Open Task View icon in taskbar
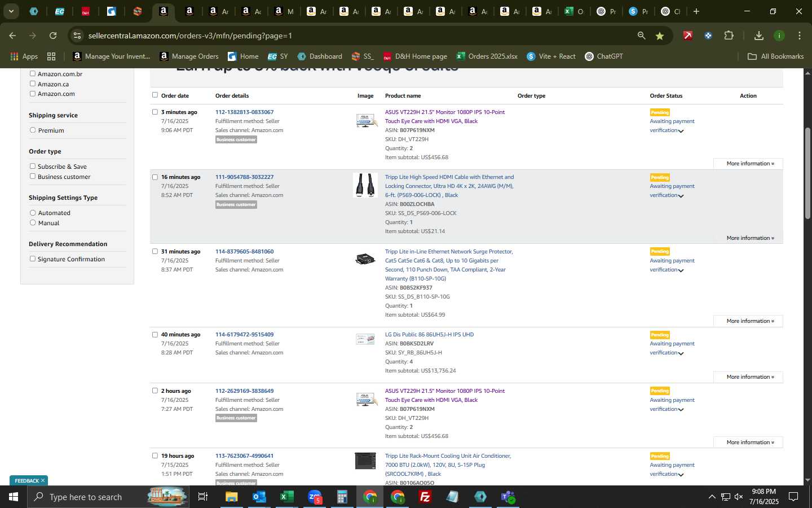This screenshot has height=508, width=812. 202,497
